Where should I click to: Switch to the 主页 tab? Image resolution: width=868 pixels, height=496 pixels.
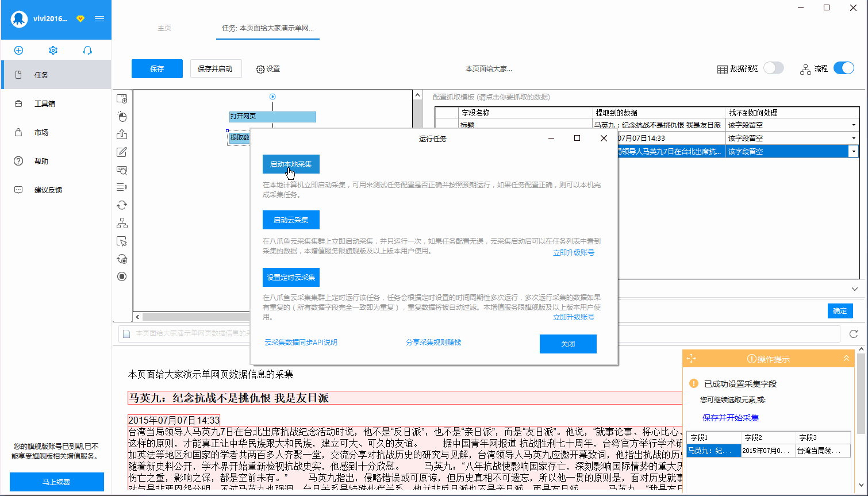click(x=164, y=28)
